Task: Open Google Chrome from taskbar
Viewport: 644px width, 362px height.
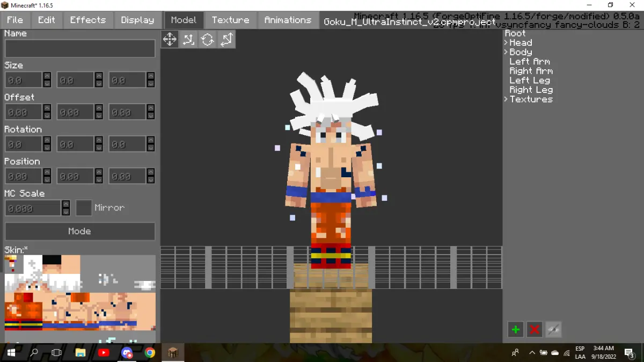Action: [150, 353]
